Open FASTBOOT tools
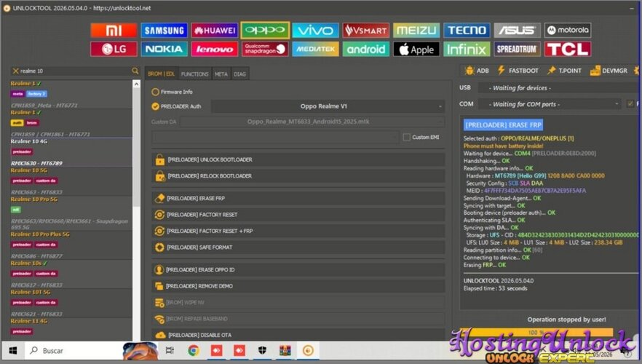The height and width of the screenshot is (364, 642). pos(518,71)
